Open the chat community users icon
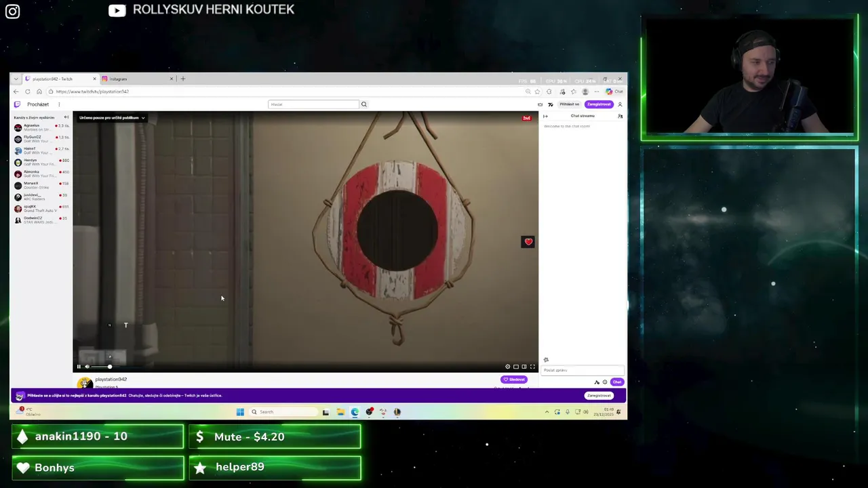The height and width of the screenshot is (488, 868). pyautogui.click(x=620, y=117)
